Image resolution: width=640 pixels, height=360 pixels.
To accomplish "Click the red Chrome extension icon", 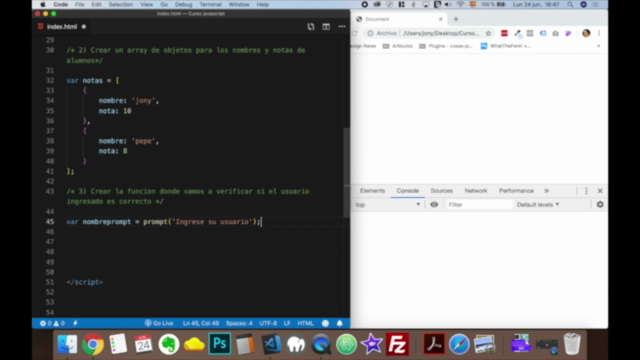I will (x=504, y=33).
